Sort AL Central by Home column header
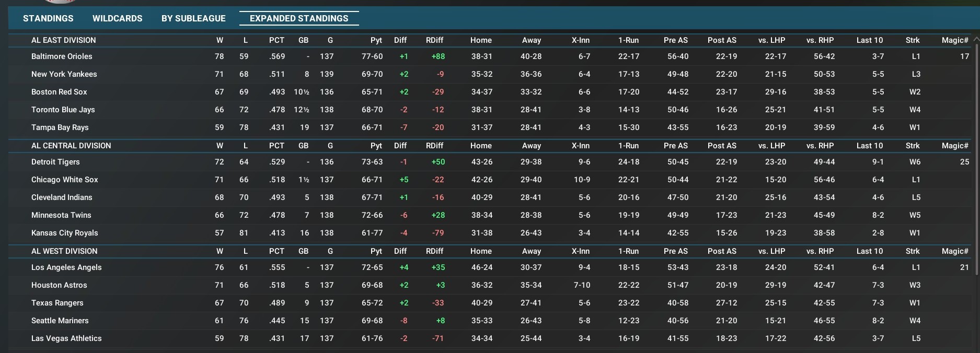 [x=481, y=146]
